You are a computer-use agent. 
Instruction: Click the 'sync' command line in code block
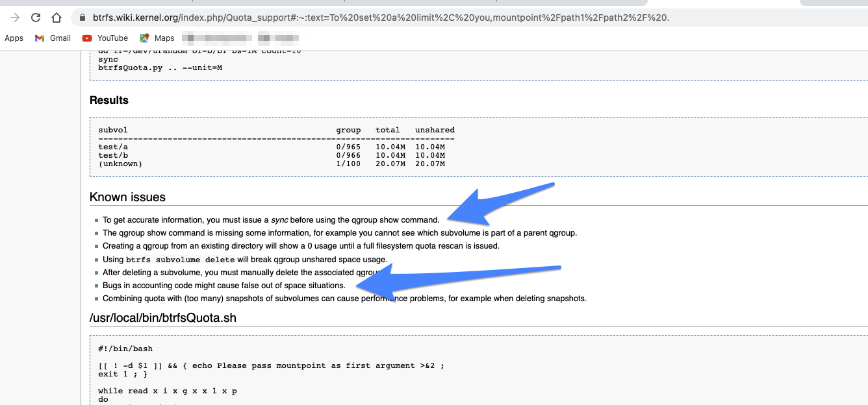pyautogui.click(x=108, y=59)
